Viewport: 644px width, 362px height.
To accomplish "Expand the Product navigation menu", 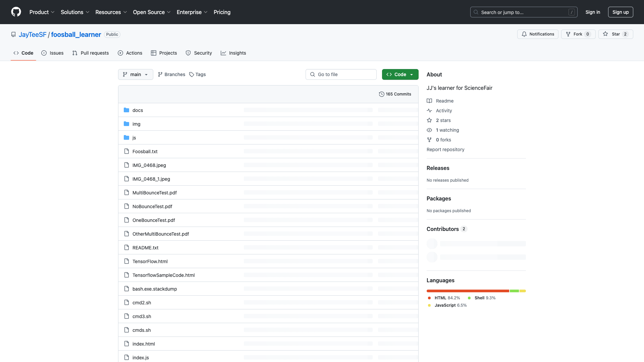I will click(42, 12).
